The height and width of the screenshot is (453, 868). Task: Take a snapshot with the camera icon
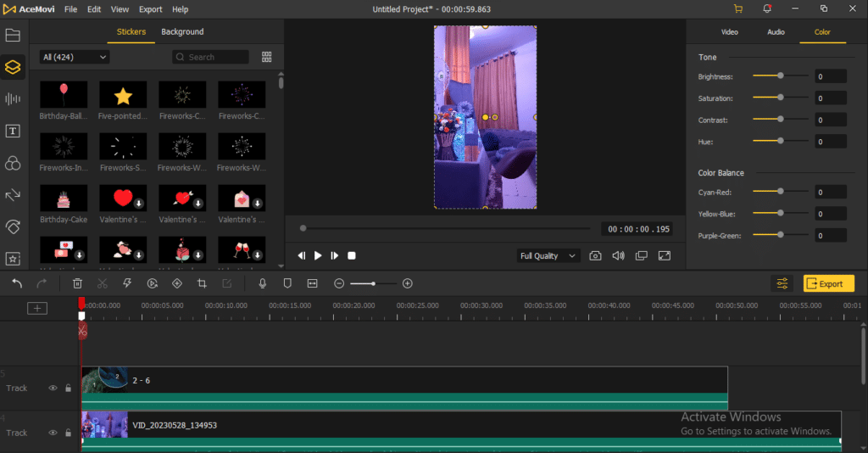pyautogui.click(x=596, y=255)
